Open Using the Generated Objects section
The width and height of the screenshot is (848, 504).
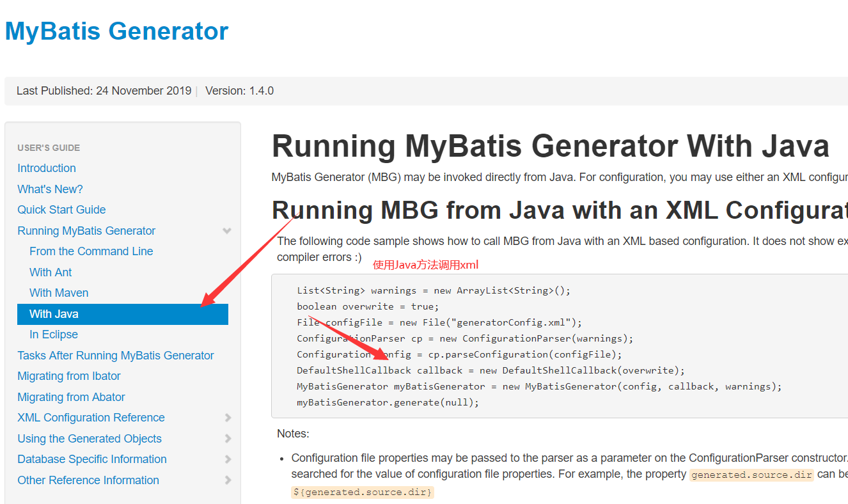coord(90,439)
